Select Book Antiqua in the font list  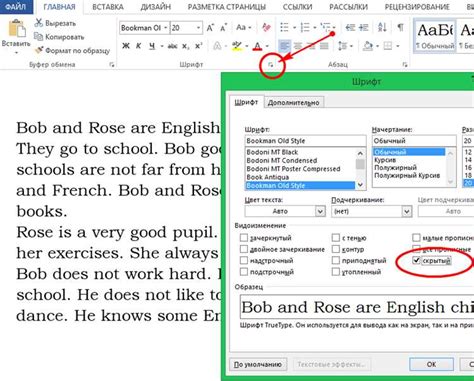click(268, 177)
